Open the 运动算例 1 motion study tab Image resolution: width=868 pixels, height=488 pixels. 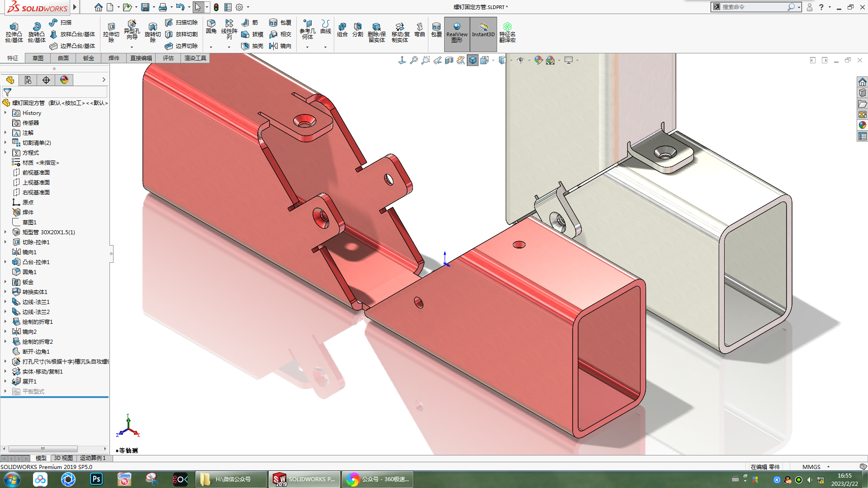(x=93, y=458)
